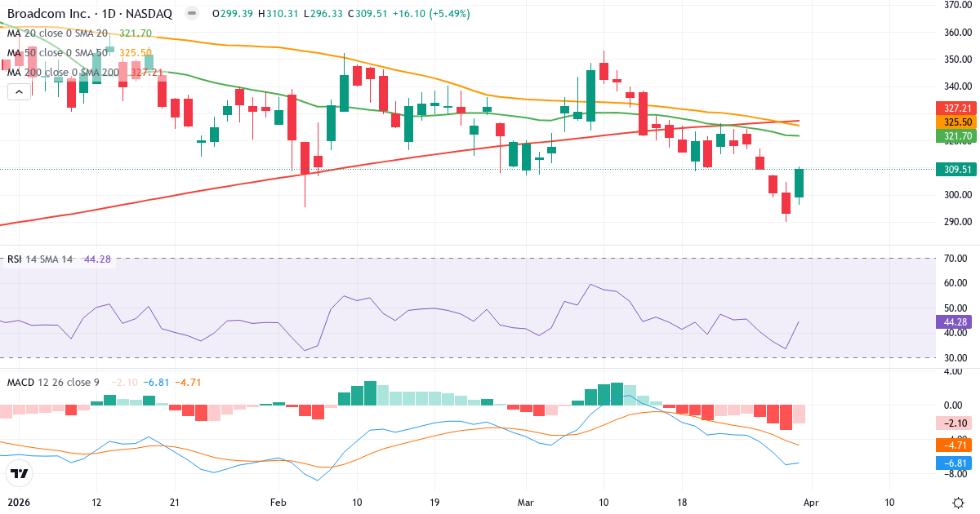Toggle the MA 200 indicator via its legend
This screenshot has width=980, height=514.
pyautogui.click(x=51, y=73)
